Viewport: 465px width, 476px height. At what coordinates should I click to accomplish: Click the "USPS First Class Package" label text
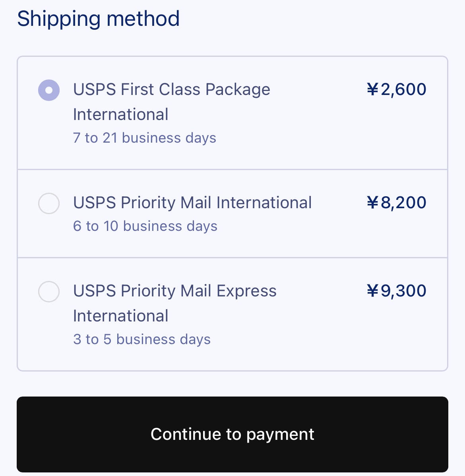click(x=171, y=89)
